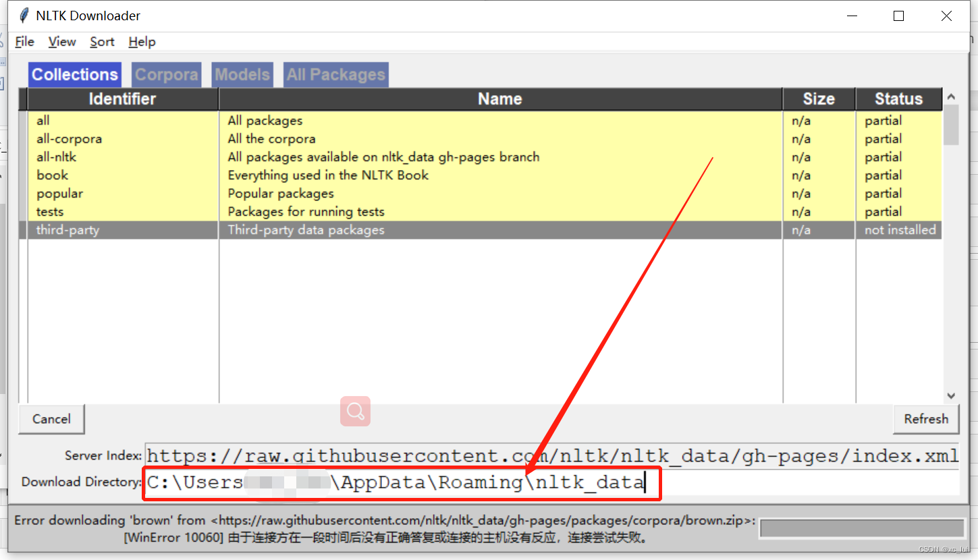Image resolution: width=978 pixels, height=560 pixels.
Task: Switch to the Collections tab
Action: coord(75,74)
